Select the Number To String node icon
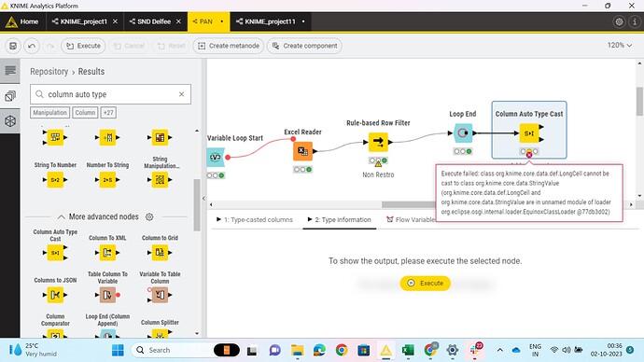644x362 pixels. click(x=107, y=180)
